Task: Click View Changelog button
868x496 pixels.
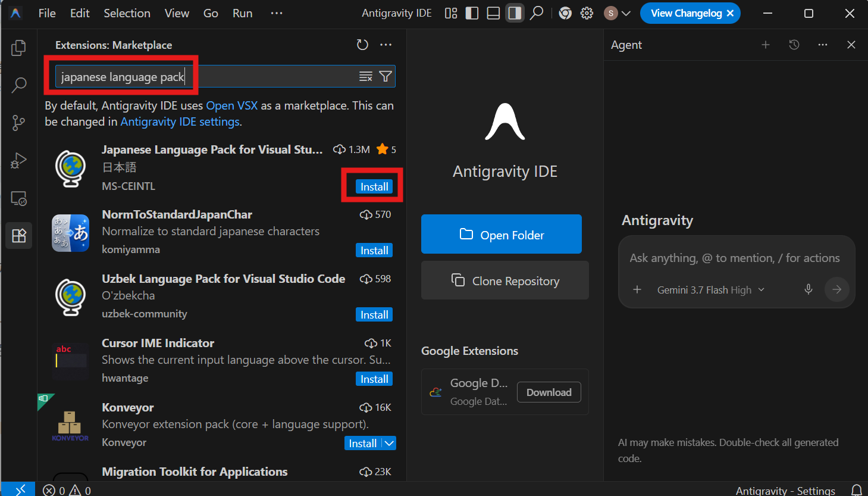Action: (686, 13)
